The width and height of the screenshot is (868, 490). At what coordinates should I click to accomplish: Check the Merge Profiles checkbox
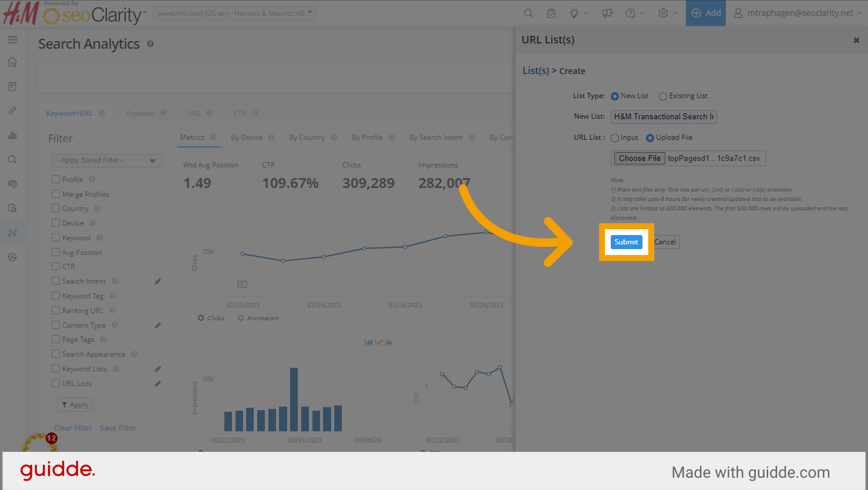(x=56, y=194)
